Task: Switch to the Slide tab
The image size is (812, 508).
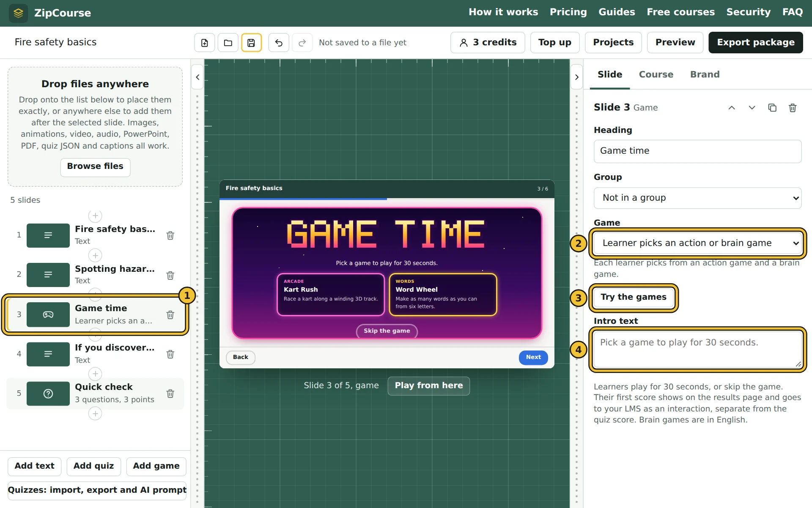Action: [x=610, y=75]
